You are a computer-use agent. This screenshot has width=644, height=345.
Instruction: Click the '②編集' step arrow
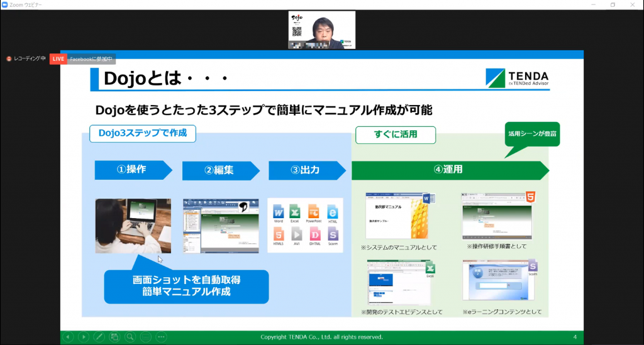(221, 171)
